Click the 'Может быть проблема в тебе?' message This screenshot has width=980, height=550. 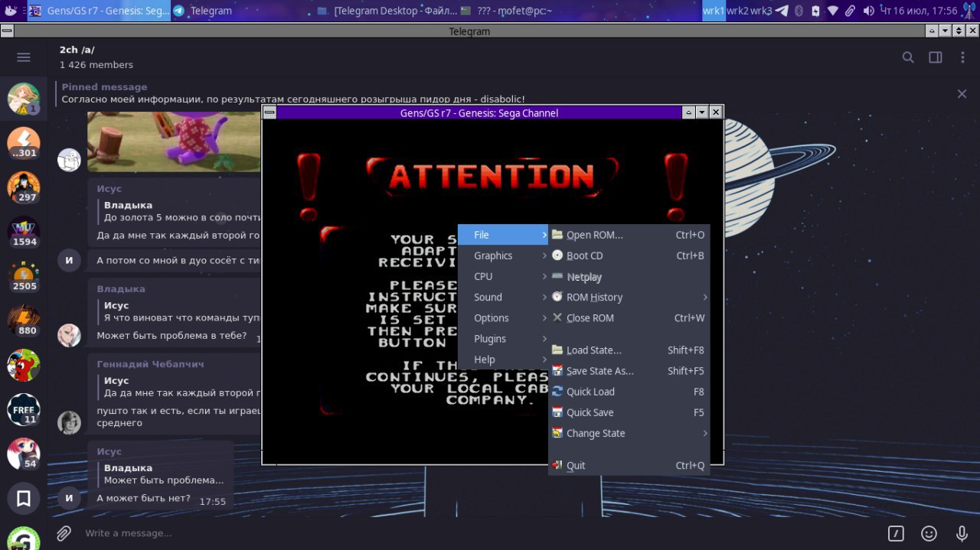coord(171,335)
